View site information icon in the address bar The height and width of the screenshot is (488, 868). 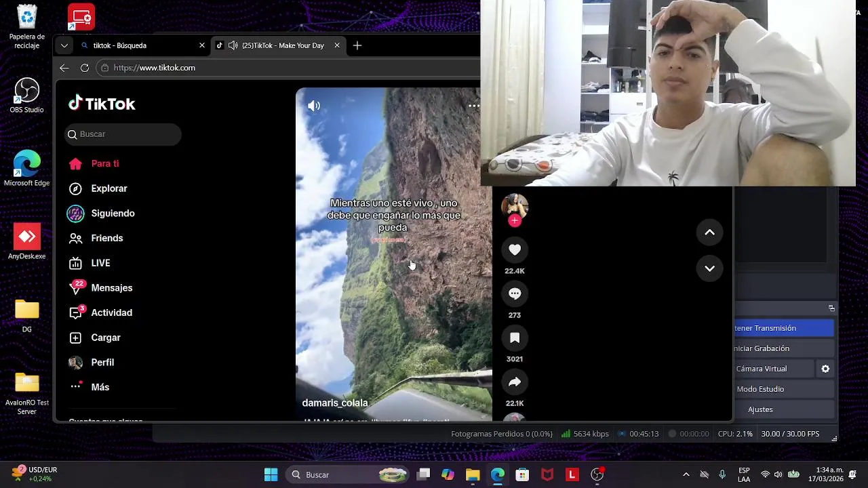pos(104,68)
